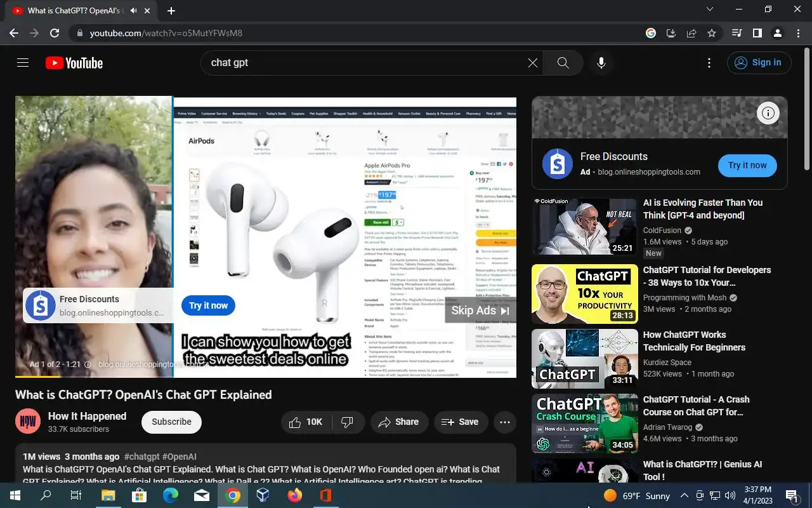Open taskbar volume control
Viewport: 812px width, 508px height.
[730, 496]
